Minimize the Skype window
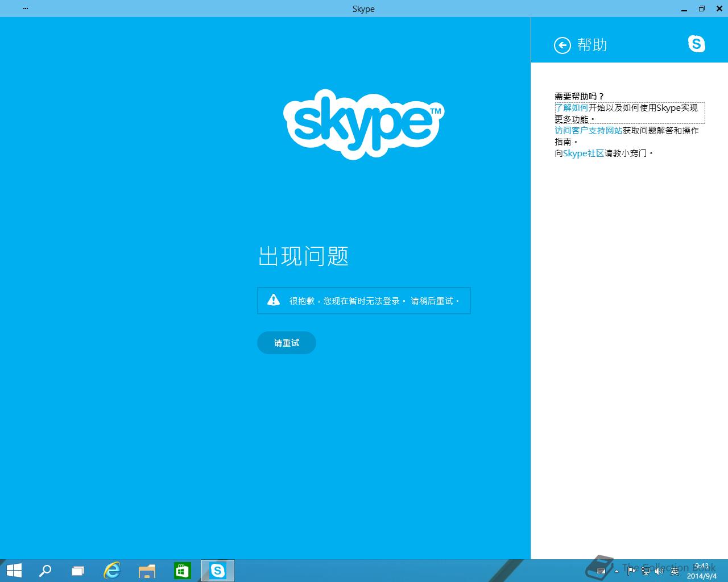This screenshot has width=728, height=582. point(683,9)
